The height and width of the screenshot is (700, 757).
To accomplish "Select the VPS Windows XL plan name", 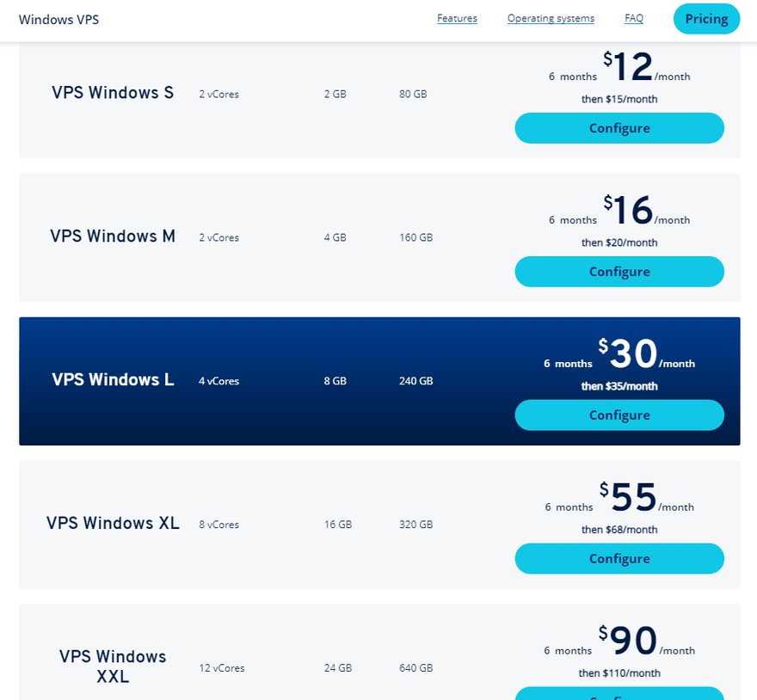I will point(113,523).
